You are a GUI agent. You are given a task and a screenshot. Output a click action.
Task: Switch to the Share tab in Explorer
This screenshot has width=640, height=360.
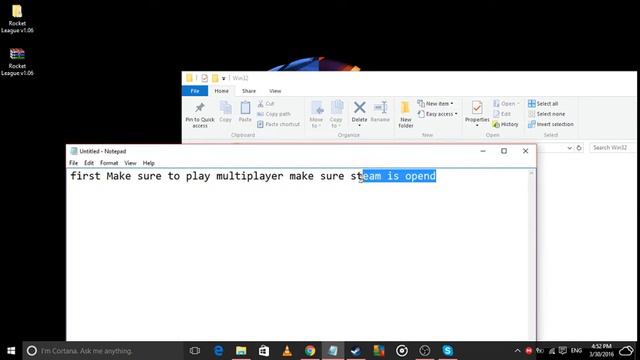[x=249, y=91]
